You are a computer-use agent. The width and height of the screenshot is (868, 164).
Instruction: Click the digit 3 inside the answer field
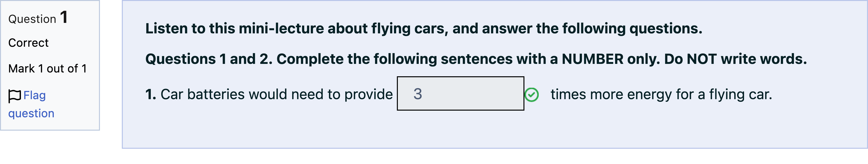[x=418, y=94]
